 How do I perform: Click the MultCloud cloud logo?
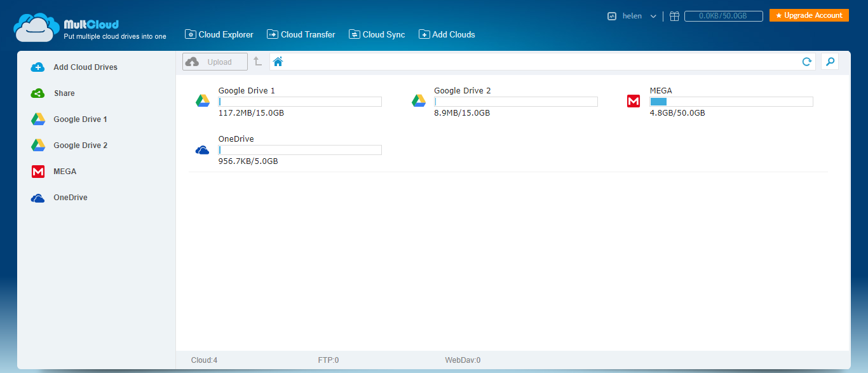(37, 27)
